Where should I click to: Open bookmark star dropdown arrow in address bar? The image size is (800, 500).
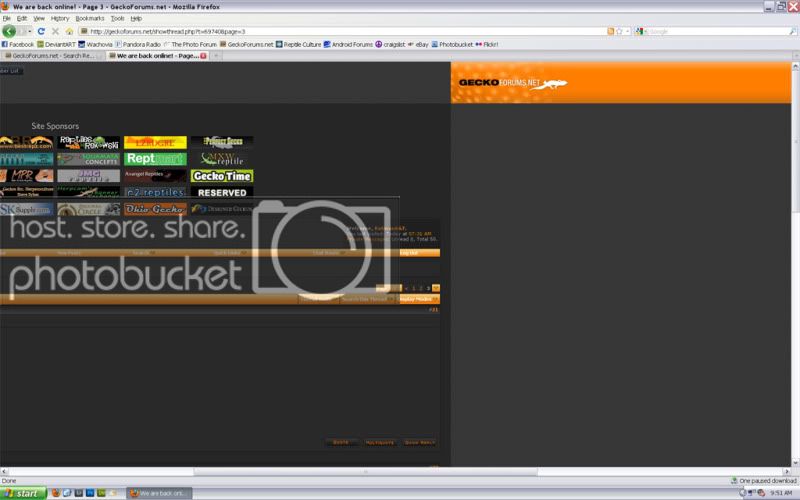[x=628, y=32]
